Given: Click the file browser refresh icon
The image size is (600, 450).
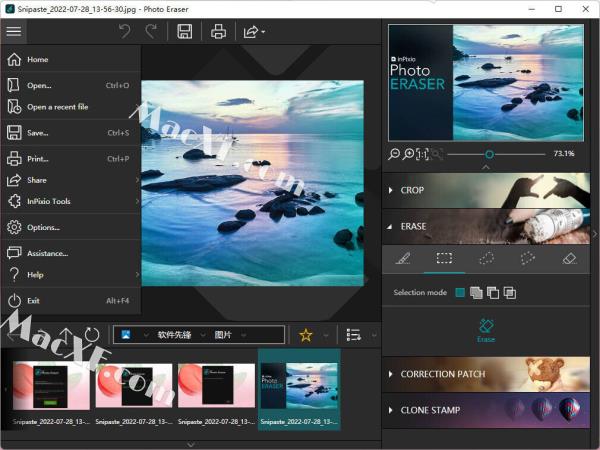Looking at the screenshot, I should coord(92,335).
